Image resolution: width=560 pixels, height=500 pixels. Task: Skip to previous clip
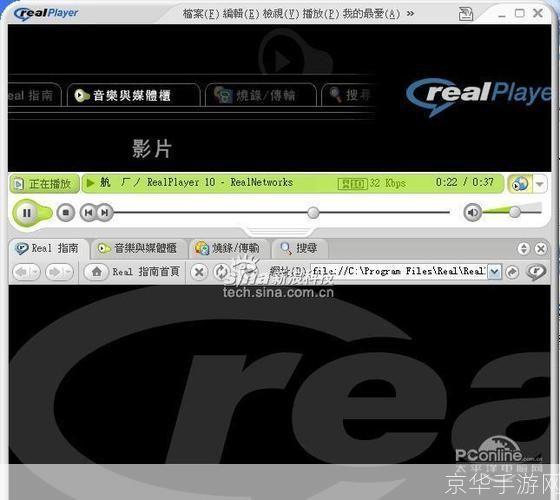tap(88, 212)
